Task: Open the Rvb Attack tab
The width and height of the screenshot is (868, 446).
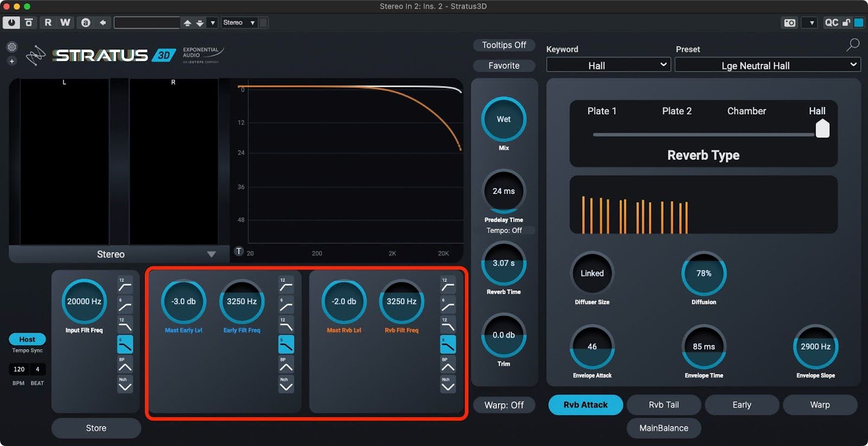Action: tap(585, 405)
